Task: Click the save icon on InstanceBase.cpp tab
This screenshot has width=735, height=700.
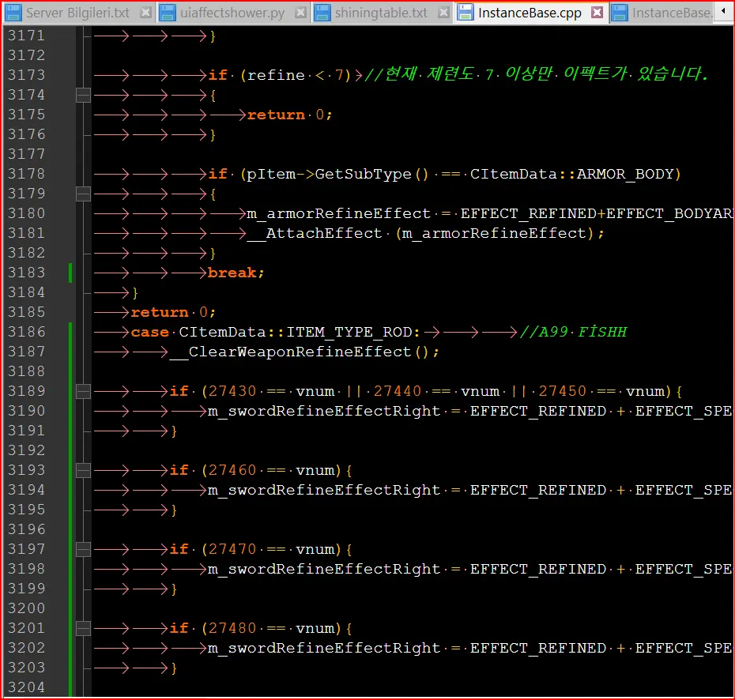Action: [x=466, y=13]
